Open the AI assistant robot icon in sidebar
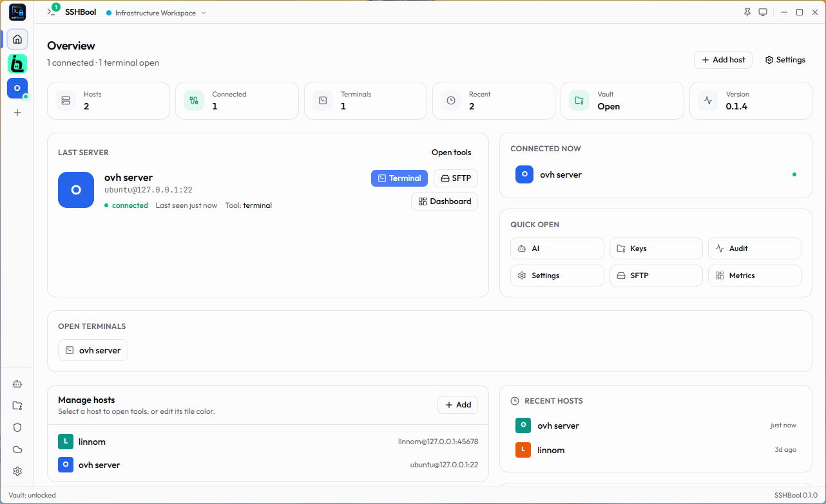This screenshot has width=826, height=504. [17, 384]
